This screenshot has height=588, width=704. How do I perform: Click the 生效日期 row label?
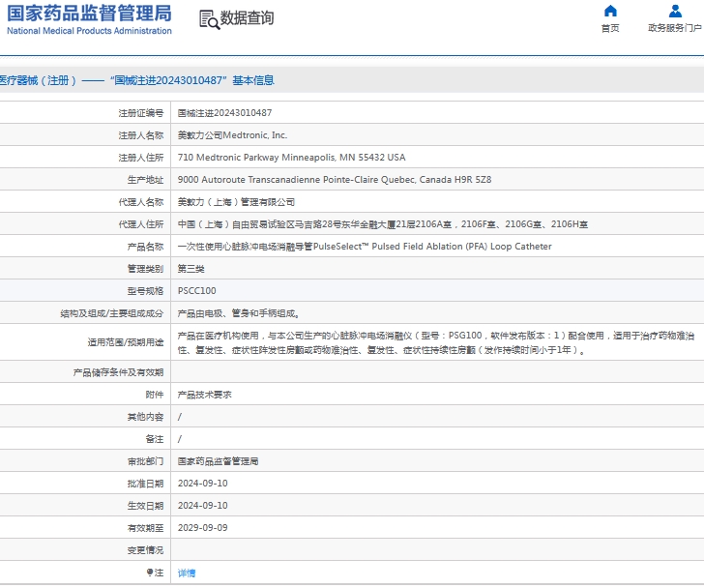click(x=145, y=506)
